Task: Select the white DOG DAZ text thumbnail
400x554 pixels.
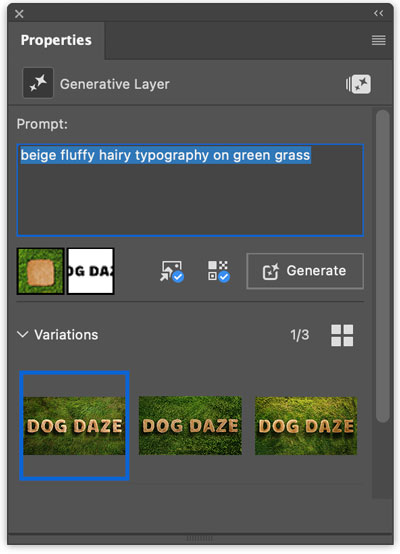Action: click(90, 271)
